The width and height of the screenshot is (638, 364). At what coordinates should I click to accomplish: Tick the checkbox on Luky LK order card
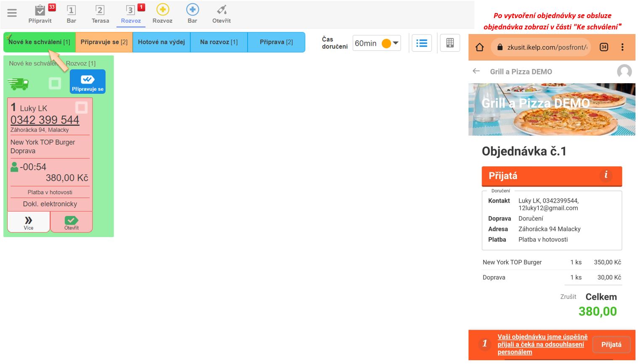(x=82, y=108)
